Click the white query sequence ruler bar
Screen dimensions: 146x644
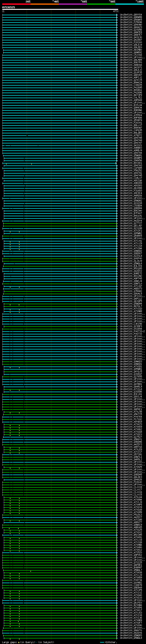coord(60,9)
